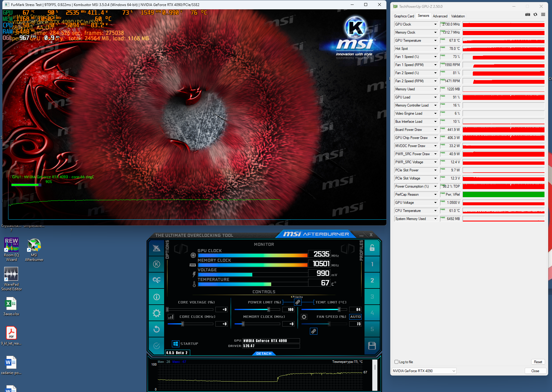The height and width of the screenshot is (392, 552).
Task: Expand the Board Power Draw dropdown
Action: [x=435, y=130]
